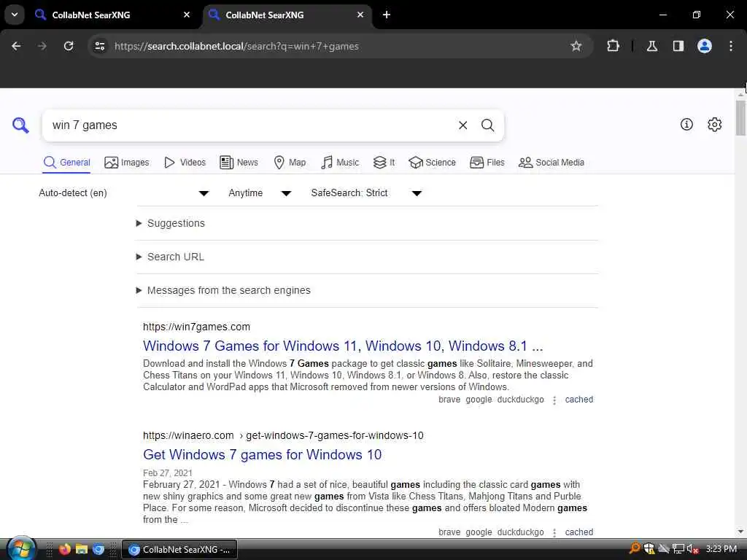Close the first CollabNet SearXNG tab
Image resolution: width=747 pixels, height=560 pixels.
(x=187, y=15)
